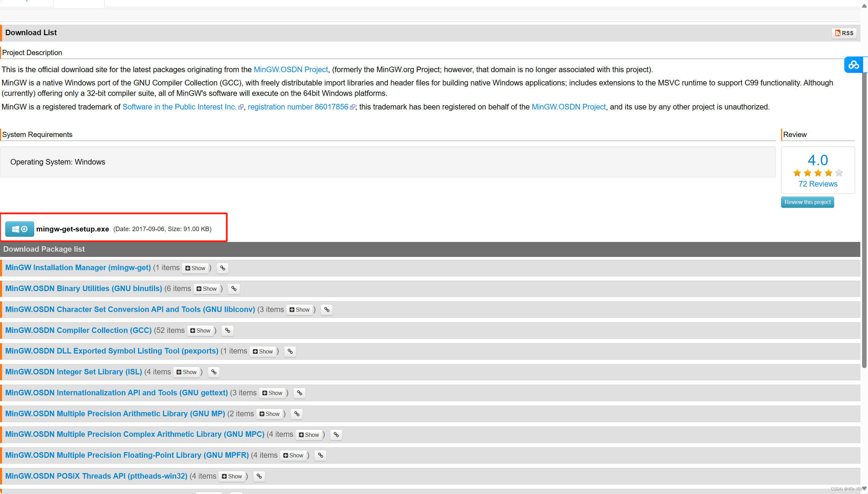
Task: Click the mingw-get-setup.exe file name
Action: click(x=73, y=229)
